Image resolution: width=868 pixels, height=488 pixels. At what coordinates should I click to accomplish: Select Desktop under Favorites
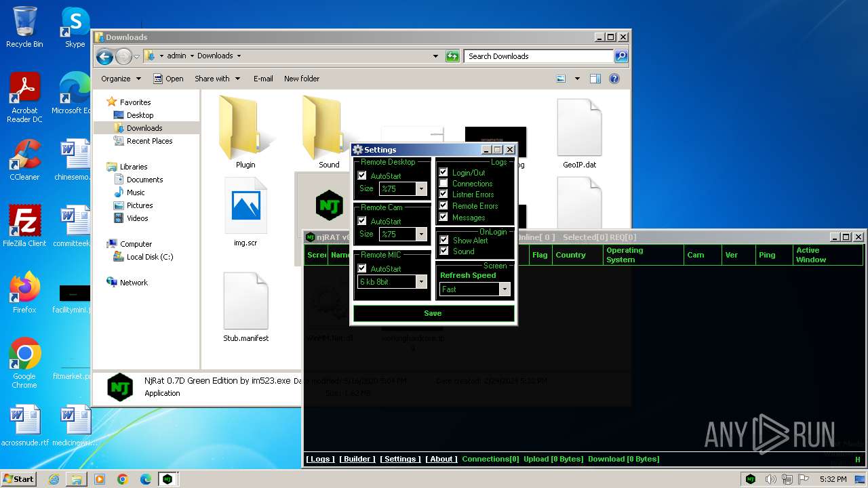click(x=140, y=115)
